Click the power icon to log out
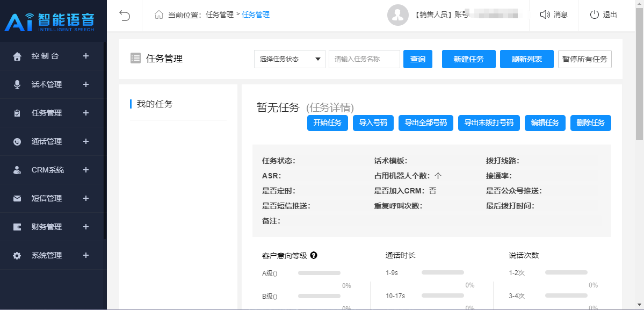 click(x=594, y=15)
